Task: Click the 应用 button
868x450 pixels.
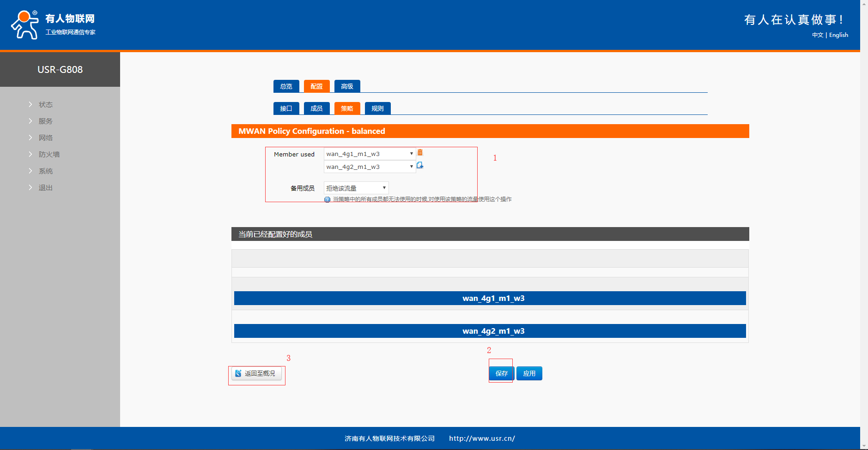Action: point(529,373)
